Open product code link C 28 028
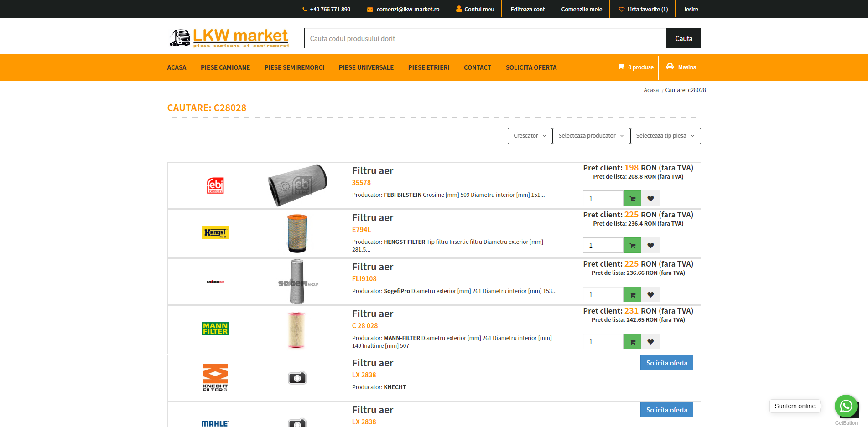 [365, 326]
